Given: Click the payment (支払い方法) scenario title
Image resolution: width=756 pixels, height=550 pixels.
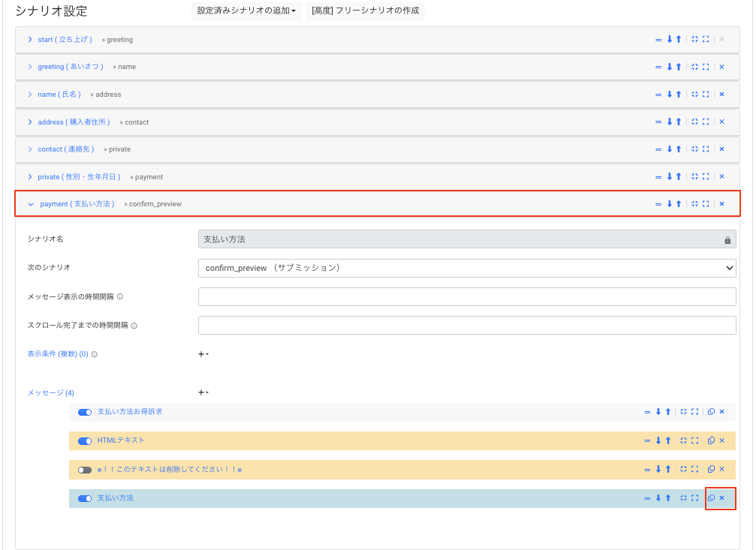Looking at the screenshot, I should pos(77,204).
